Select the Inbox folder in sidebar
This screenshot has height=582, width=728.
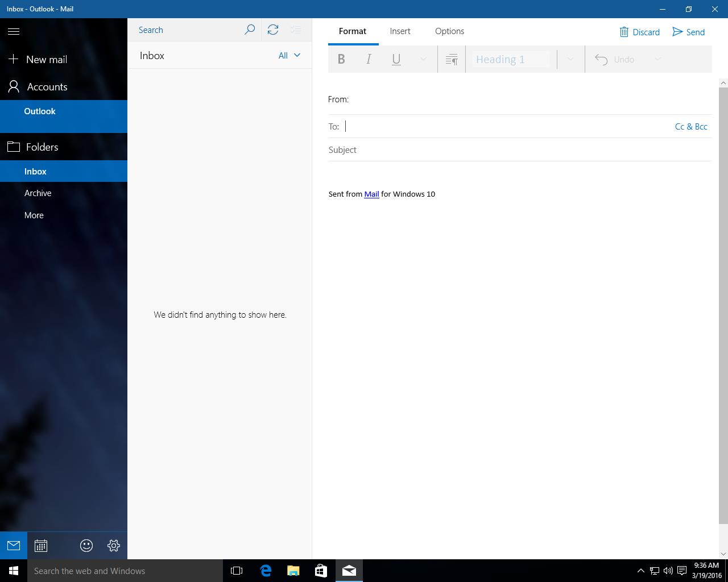coord(64,171)
